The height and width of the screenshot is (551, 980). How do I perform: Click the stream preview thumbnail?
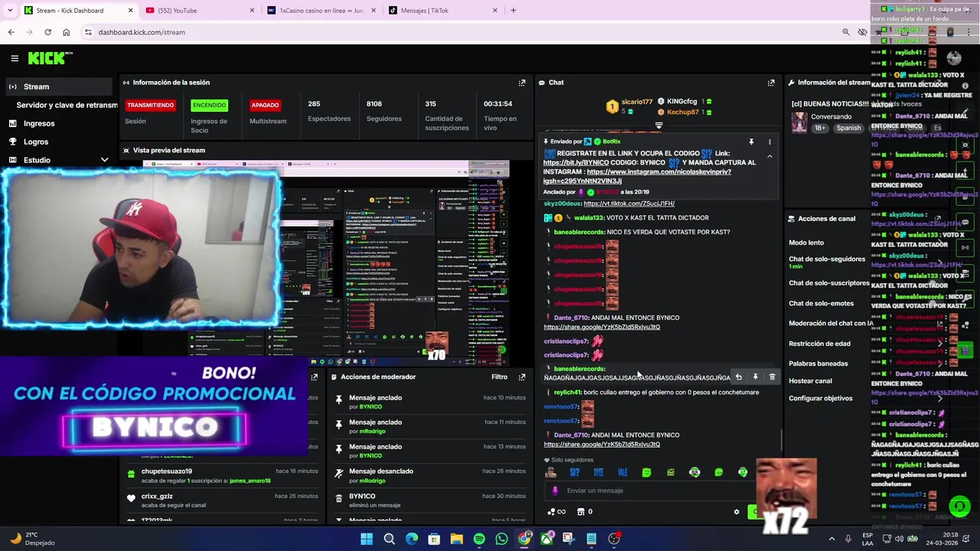[x=326, y=262]
